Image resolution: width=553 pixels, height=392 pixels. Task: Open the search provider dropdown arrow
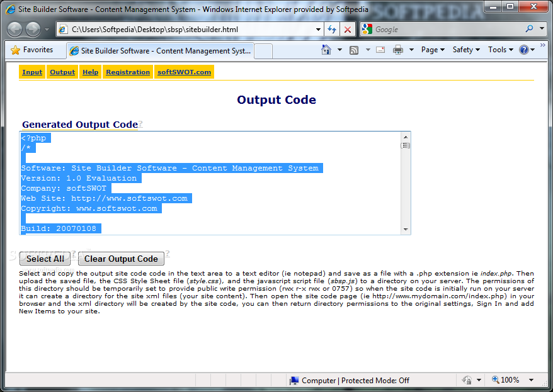542,28
